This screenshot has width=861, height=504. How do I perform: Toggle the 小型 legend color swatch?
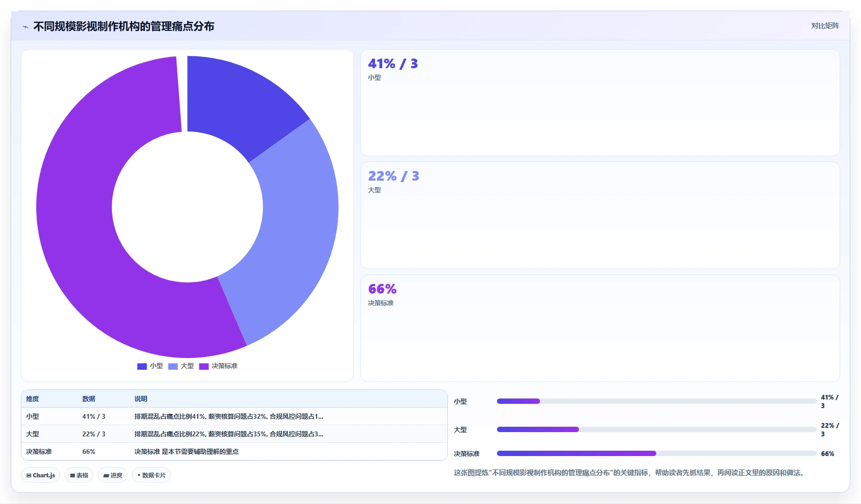coord(142,366)
